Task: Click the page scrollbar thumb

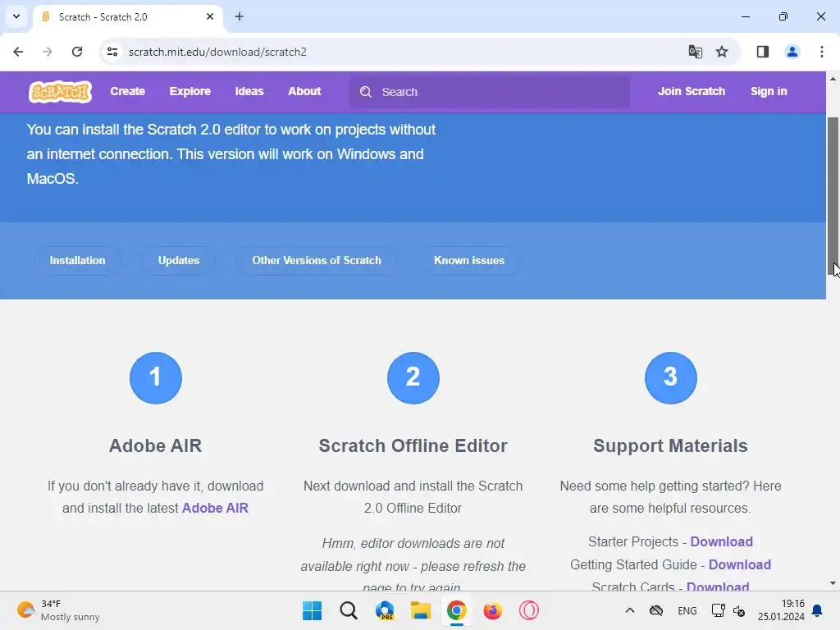Action: [x=833, y=196]
